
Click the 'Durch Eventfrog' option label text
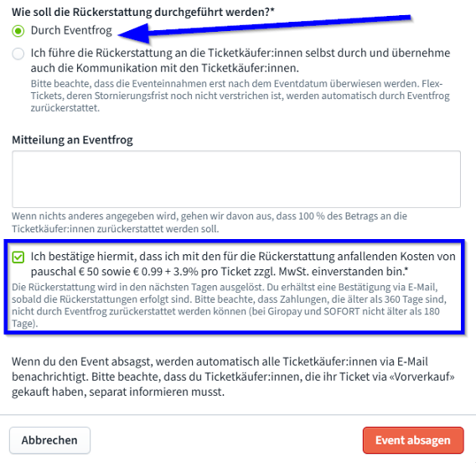tap(71, 30)
